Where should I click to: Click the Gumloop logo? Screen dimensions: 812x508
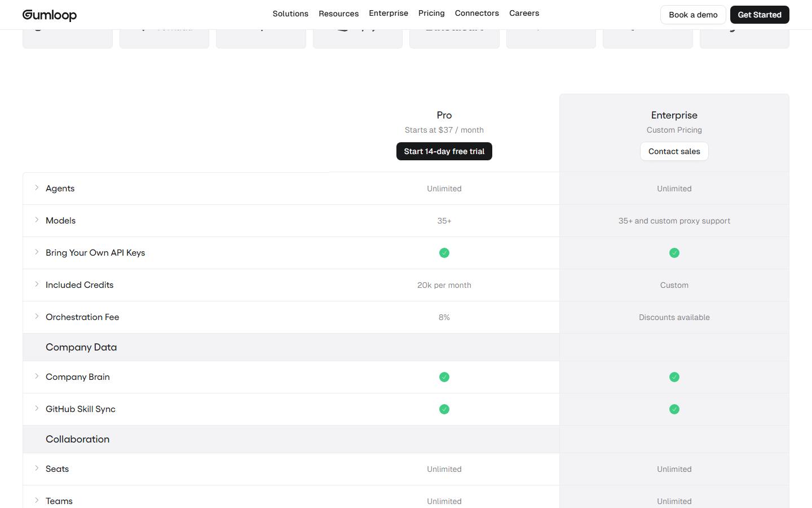coord(50,15)
